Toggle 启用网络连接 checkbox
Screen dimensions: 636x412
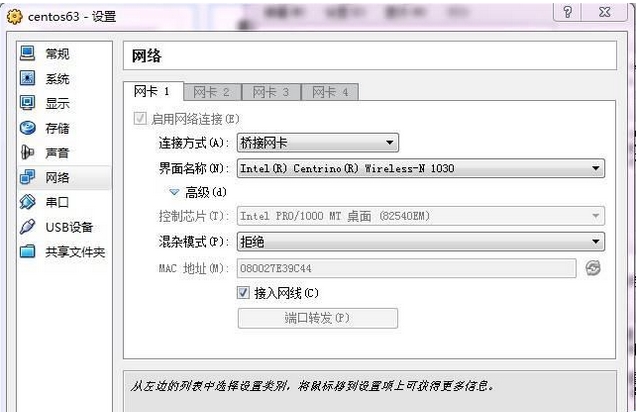(x=140, y=119)
